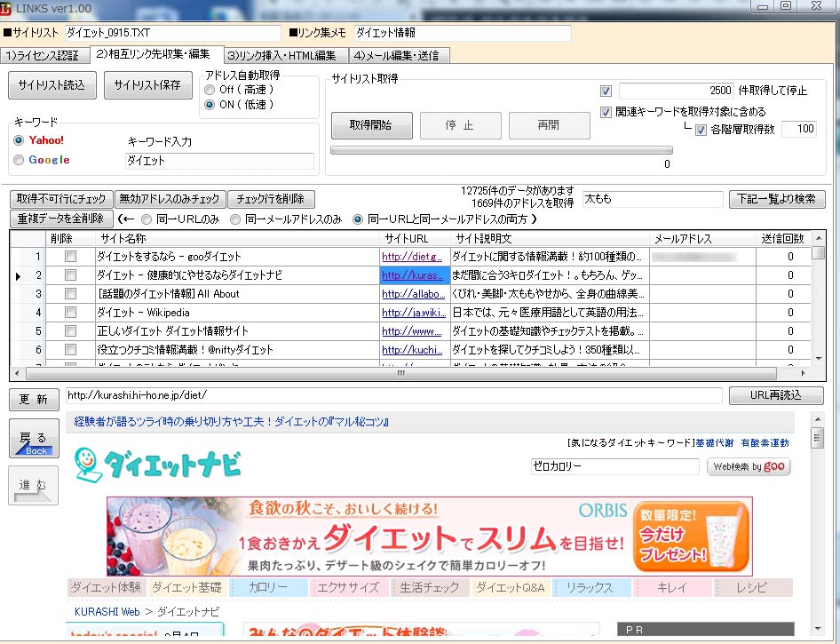Open http://kuchi... URL link in row 6
The height and width of the screenshot is (644, 840).
coord(412,350)
